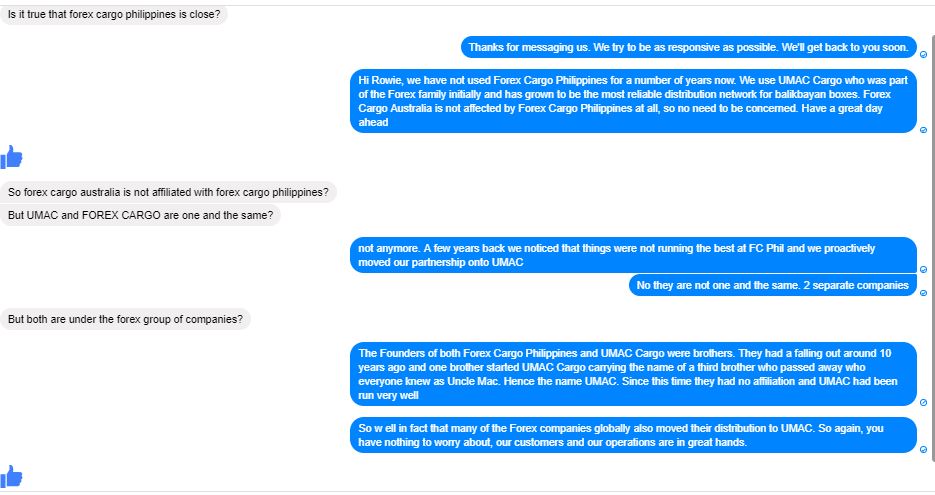This screenshot has height=495, width=935.
Task: Click the bottom thumbs-up like sticker
Action: click(x=11, y=477)
